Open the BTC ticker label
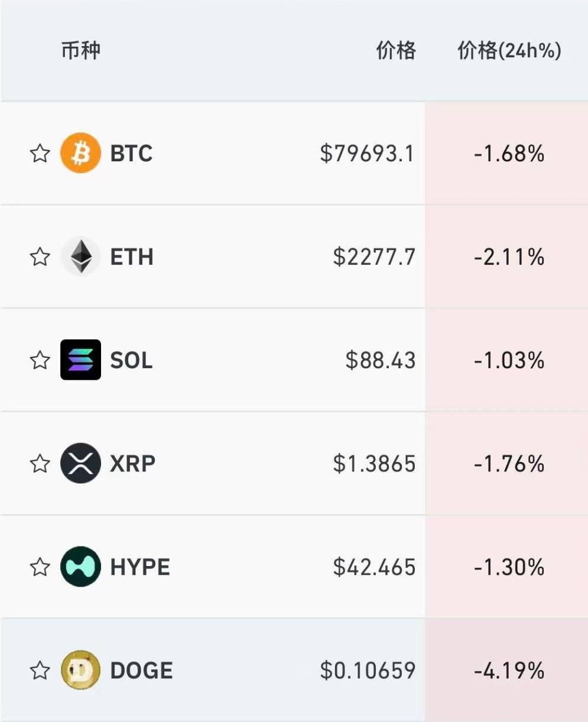The width and height of the screenshot is (588, 722). [131, 154]
